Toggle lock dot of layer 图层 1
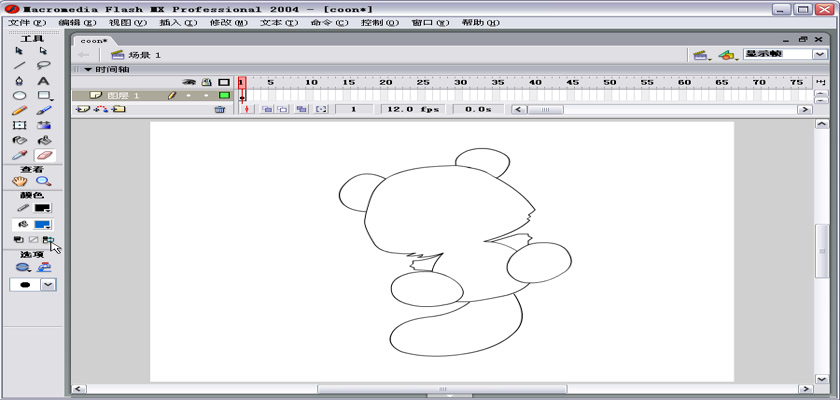Image resolution: width=840 pixels, height=400 pixels. (x=206, y=96)
